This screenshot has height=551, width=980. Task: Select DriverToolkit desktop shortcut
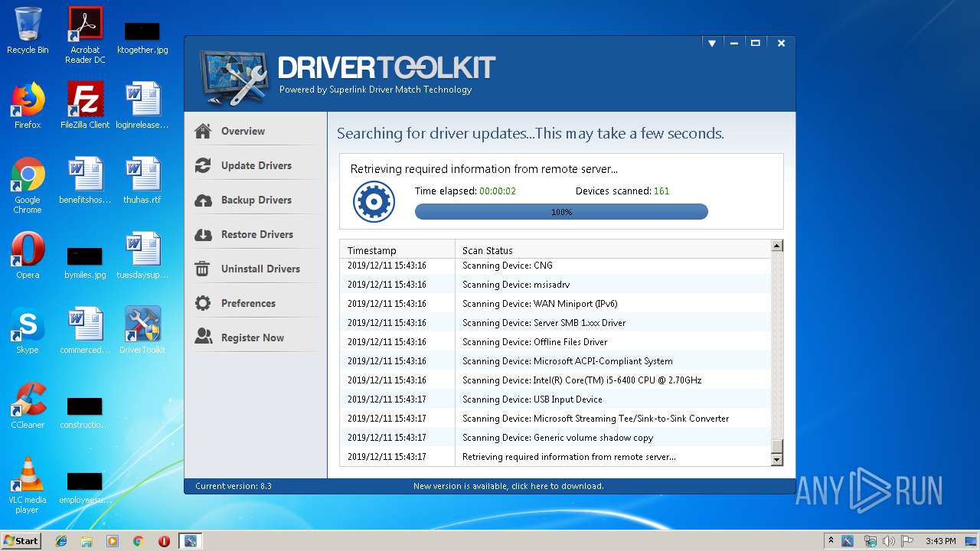[x=142, y=331]
